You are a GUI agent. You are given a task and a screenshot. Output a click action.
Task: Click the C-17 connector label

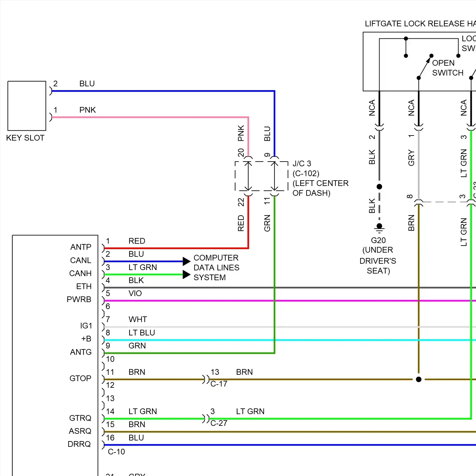tap(219, 384)
